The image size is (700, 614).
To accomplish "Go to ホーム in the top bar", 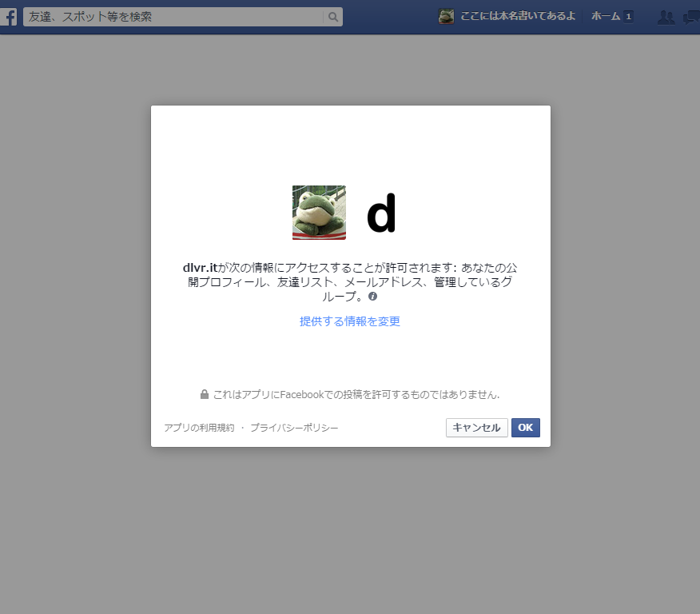I will [x=606, y=17].
